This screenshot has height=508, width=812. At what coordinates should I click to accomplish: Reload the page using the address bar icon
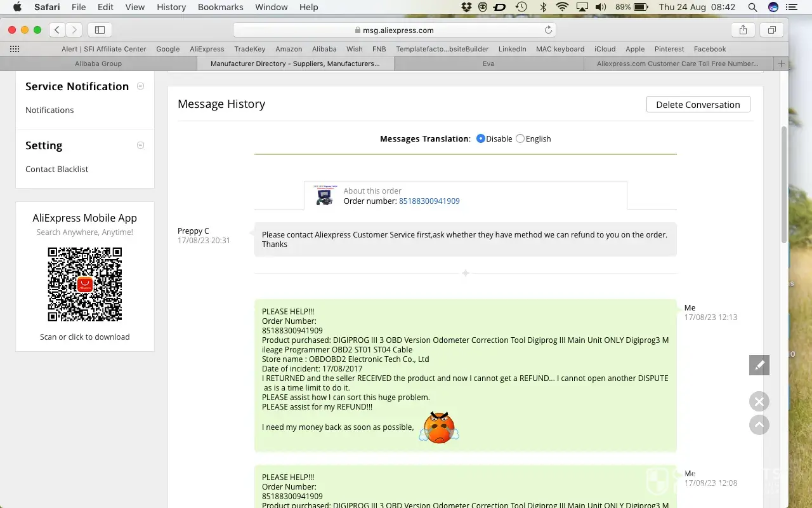[x=548, y=30]
